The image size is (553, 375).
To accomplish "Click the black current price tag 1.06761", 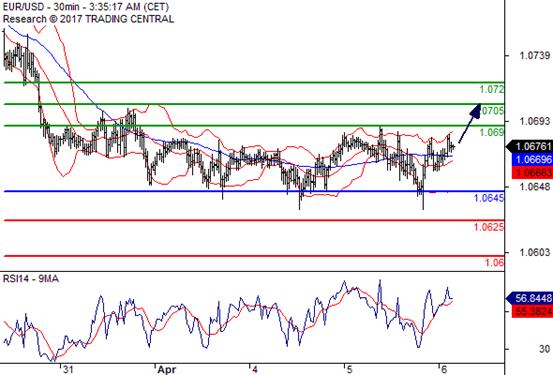I will click(530, 146).
